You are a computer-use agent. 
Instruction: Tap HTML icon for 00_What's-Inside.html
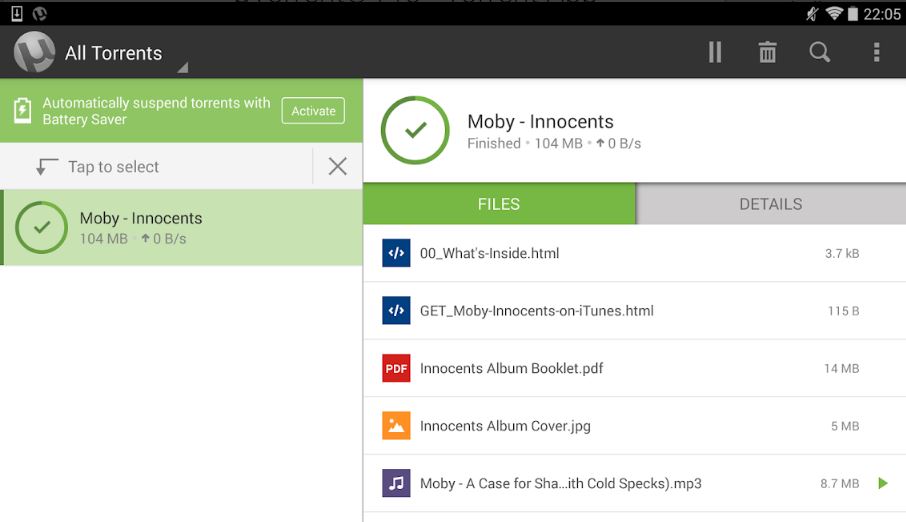pos(396,253)
